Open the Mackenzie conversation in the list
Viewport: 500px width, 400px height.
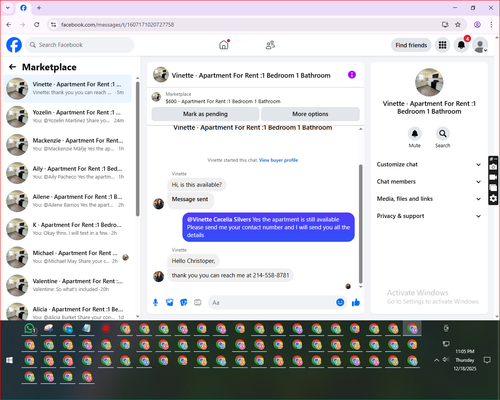point(68,145)
